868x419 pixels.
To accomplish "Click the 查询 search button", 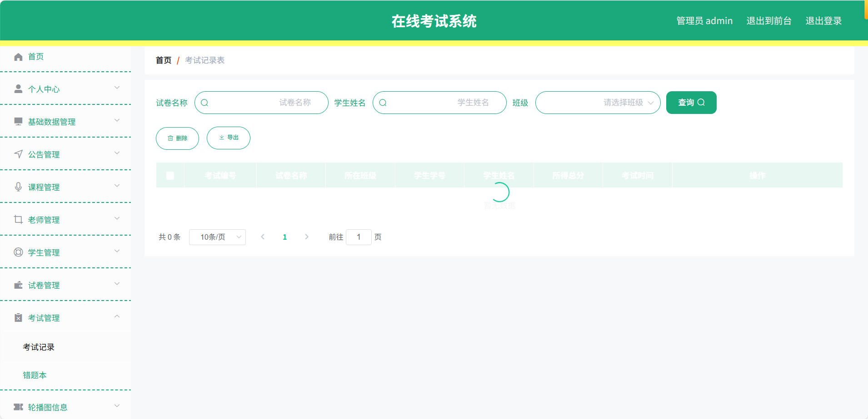I will pyautogui.click(x=691, y=103).
